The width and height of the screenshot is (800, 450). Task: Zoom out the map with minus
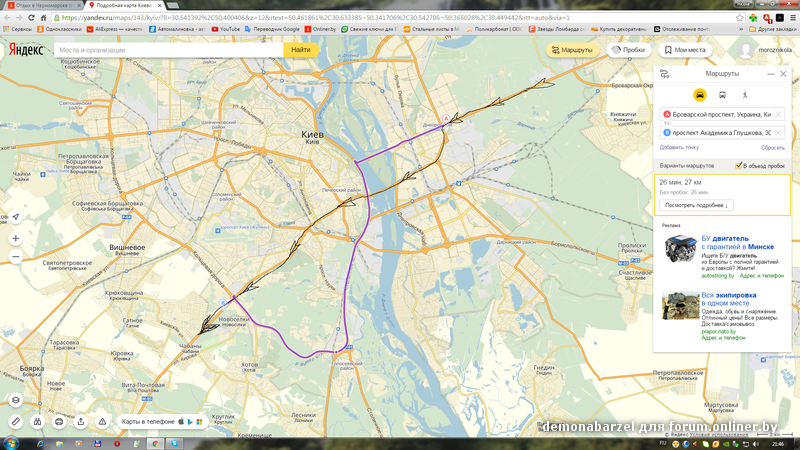pos(16,257)
